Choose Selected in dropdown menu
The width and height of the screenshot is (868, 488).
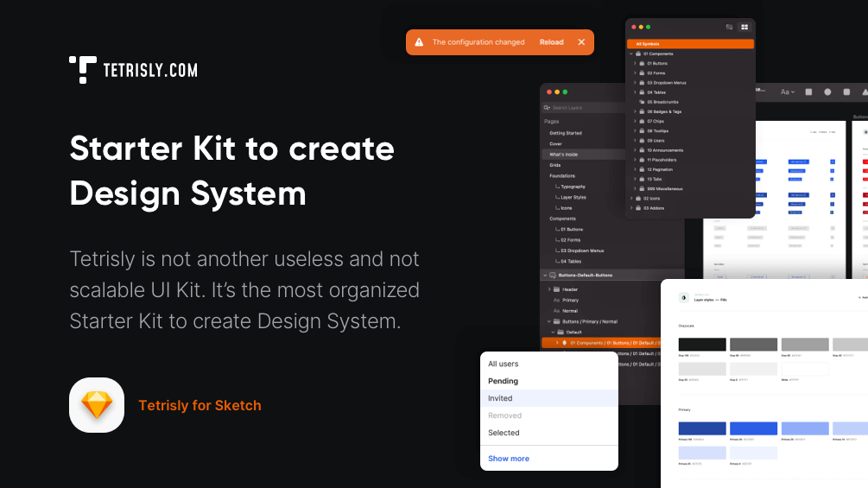pyautogui.click(x=549, y=433)
